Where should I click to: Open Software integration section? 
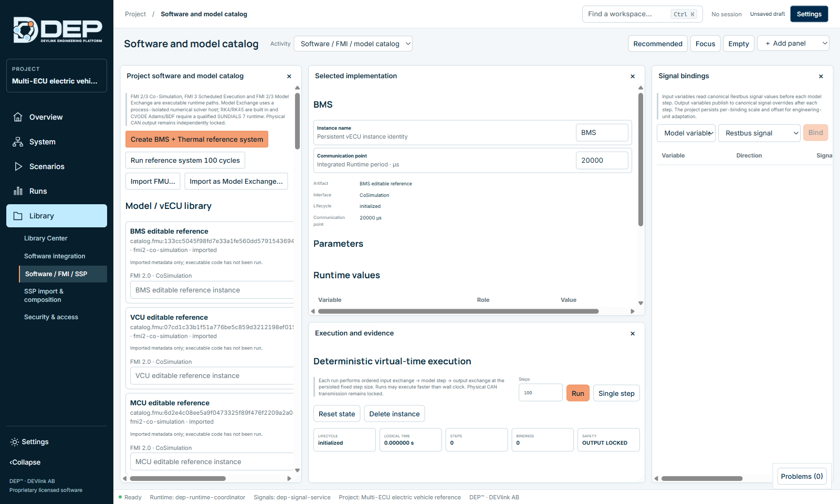(55, 256)
